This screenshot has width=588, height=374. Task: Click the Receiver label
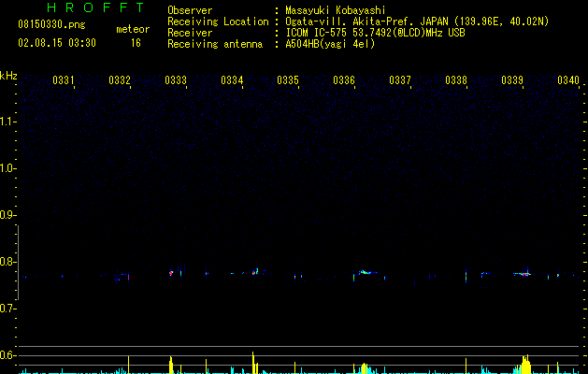click(x=190, y=33)
